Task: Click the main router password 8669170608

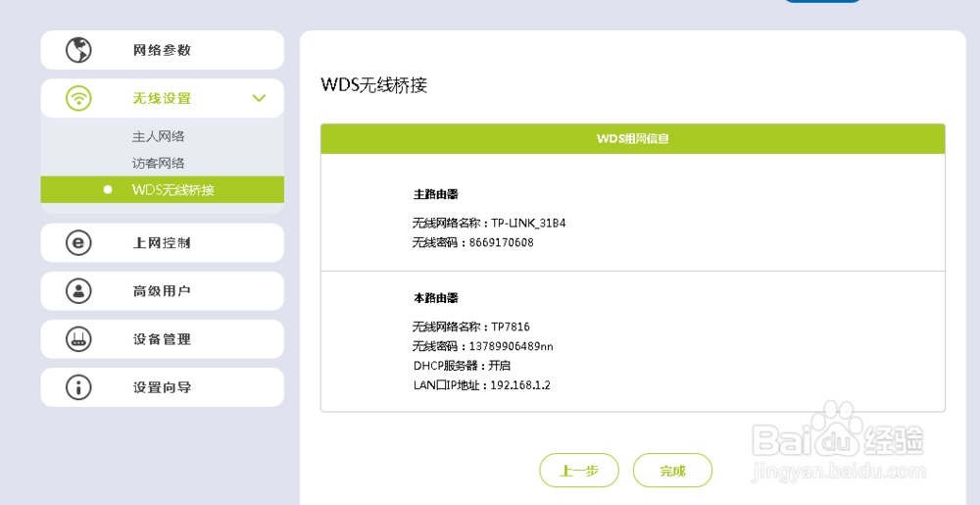Action: pos(501,242)
